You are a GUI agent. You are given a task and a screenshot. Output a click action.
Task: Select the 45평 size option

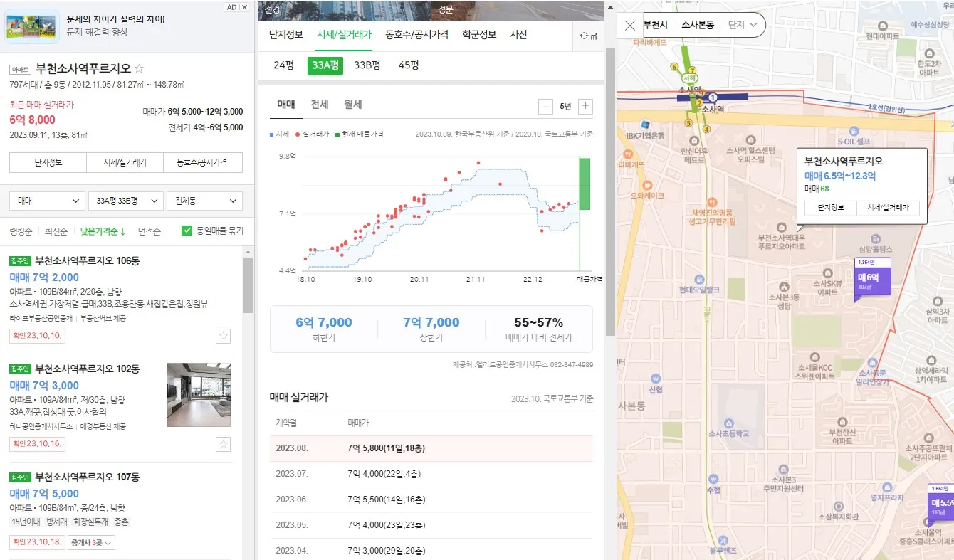click(x=409, y=65)
